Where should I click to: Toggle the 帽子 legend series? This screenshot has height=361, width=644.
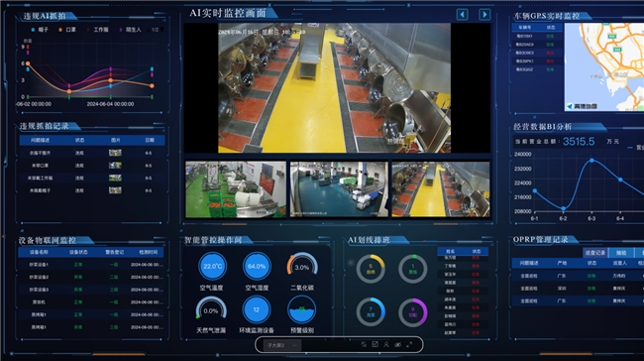tap(40, 30)
